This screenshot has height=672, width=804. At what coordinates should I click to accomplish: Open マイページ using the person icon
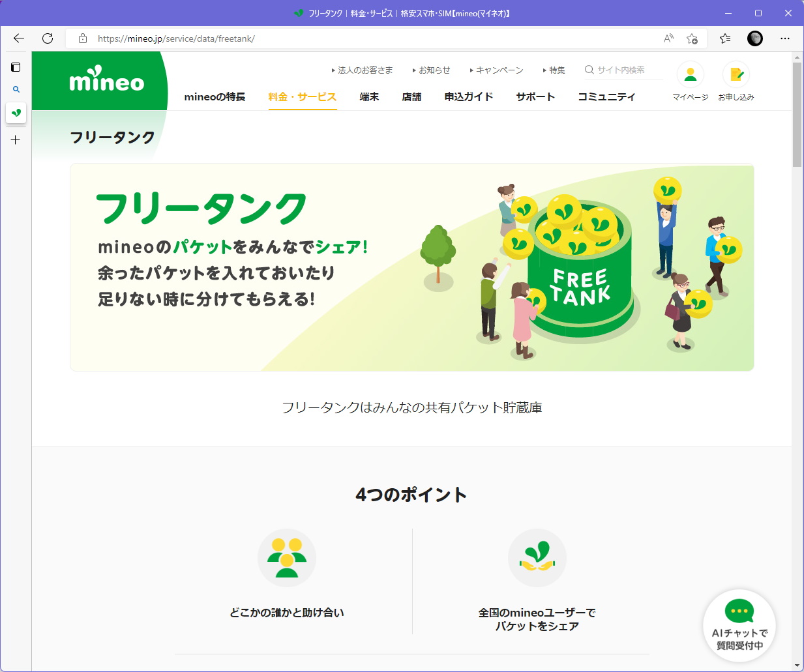(x=690, y=74)
